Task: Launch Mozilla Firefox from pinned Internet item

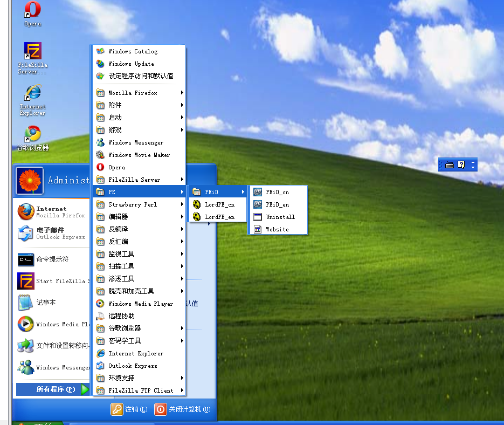Action: (x=51, y=212)
